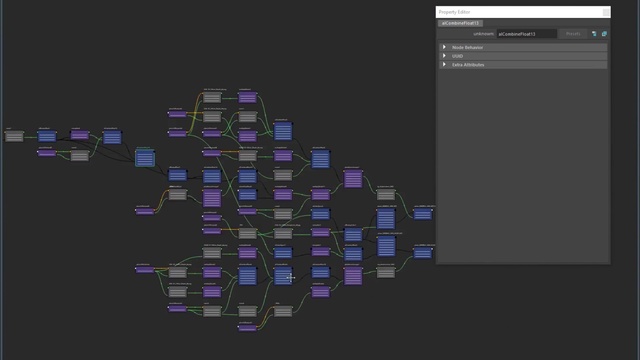Expand the UUID section
The width and height of the screenshot is (640, 360).
click(x=444, y=56)
